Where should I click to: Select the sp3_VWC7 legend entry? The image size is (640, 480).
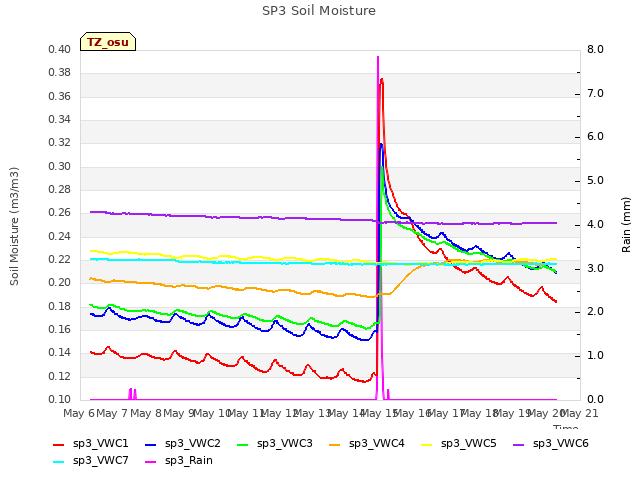click(91, 461)
